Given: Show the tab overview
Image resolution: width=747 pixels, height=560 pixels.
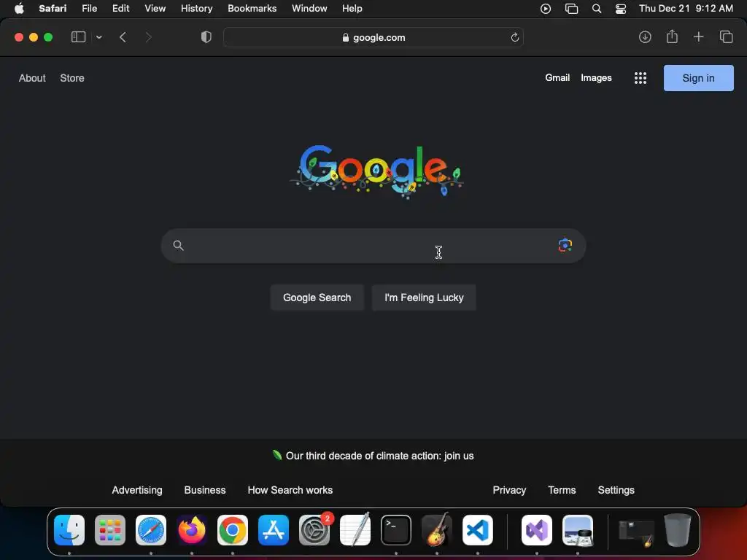Looking at the screenshot, I should (x=726, y=36).
